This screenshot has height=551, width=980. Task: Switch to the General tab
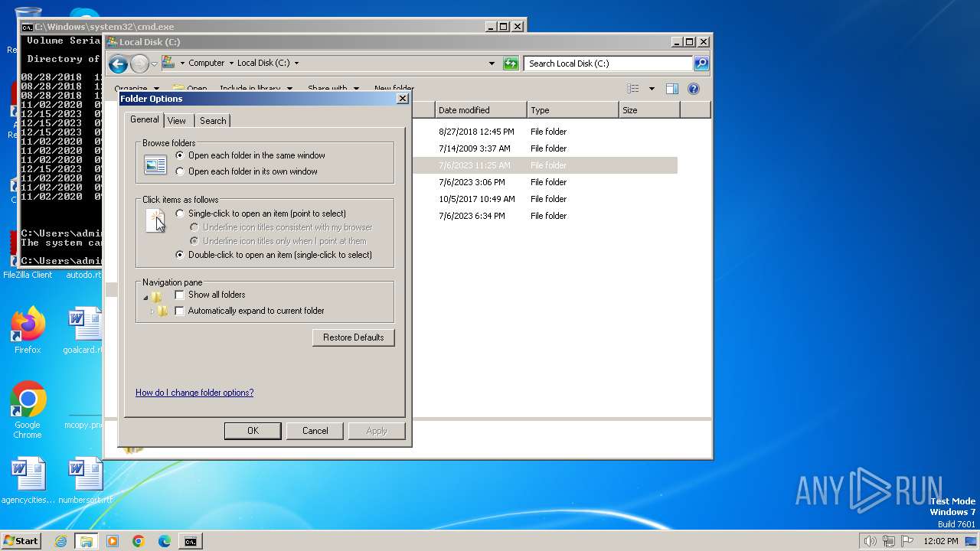click(x=144, y=119)
